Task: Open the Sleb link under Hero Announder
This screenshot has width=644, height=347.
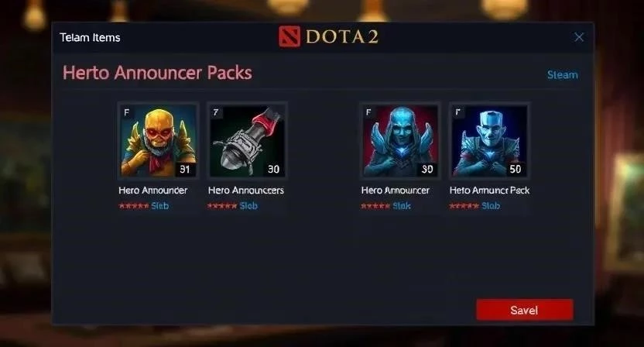Action: point(159,205)
